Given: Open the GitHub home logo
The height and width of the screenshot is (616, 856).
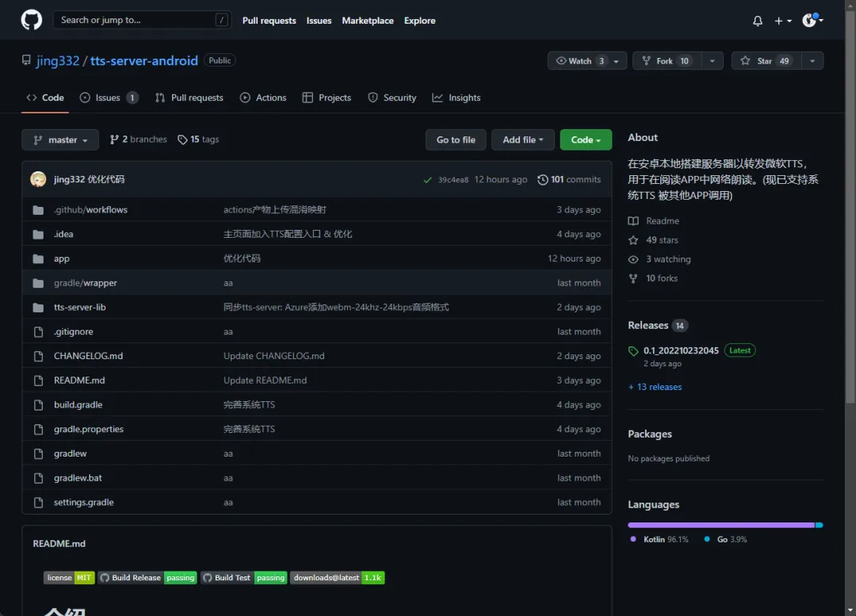Looking at the screenshot, I should tap(31, 20).
